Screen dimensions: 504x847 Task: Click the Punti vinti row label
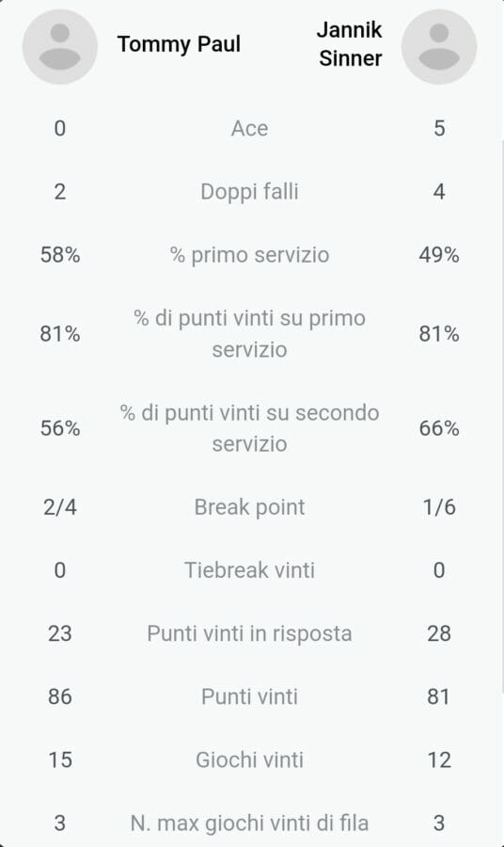[x=249, y=696]
